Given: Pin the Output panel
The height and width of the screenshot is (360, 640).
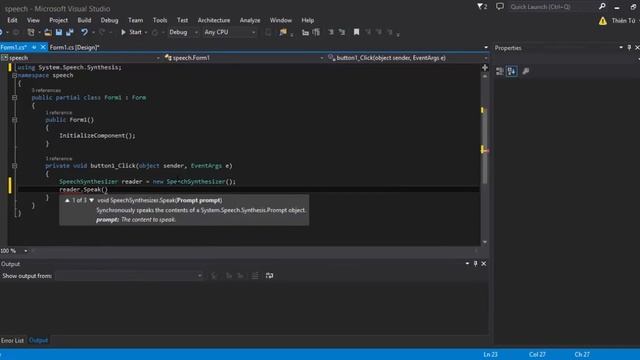Looking at the screenshot, I should tap(475, 264).
